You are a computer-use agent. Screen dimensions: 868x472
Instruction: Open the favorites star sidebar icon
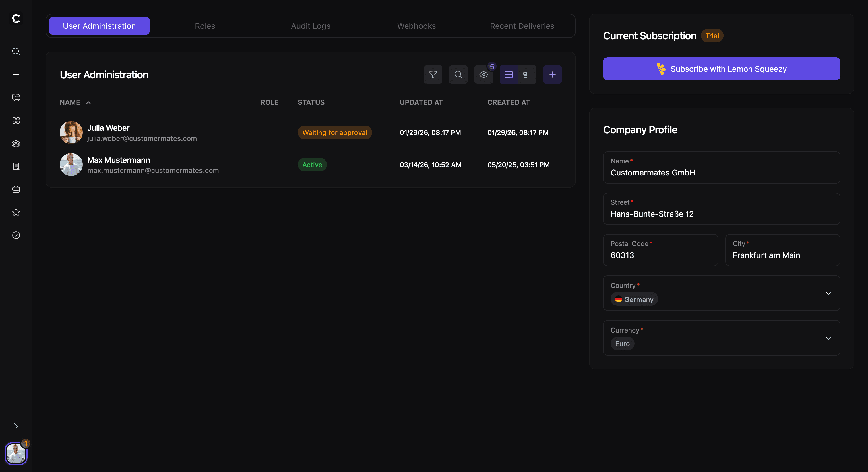click(x=16, y=212)
